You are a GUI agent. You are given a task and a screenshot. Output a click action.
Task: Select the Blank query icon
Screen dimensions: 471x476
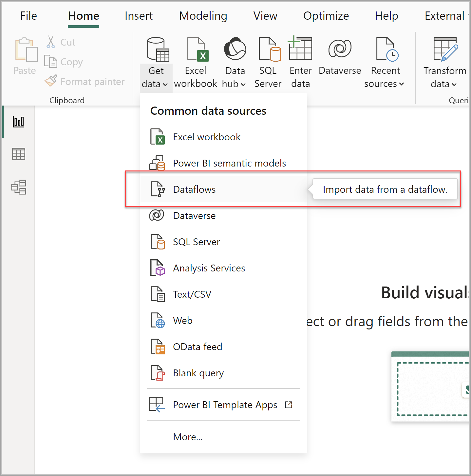coord(158,373)
